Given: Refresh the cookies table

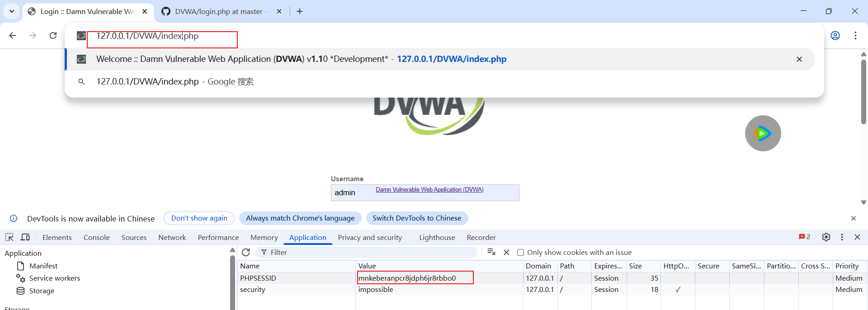Looking at the screenshot, I should [246, 252].
